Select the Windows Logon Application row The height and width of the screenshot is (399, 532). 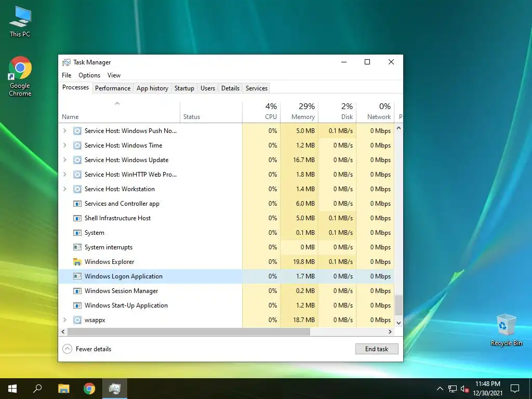(x=227, y=276)
